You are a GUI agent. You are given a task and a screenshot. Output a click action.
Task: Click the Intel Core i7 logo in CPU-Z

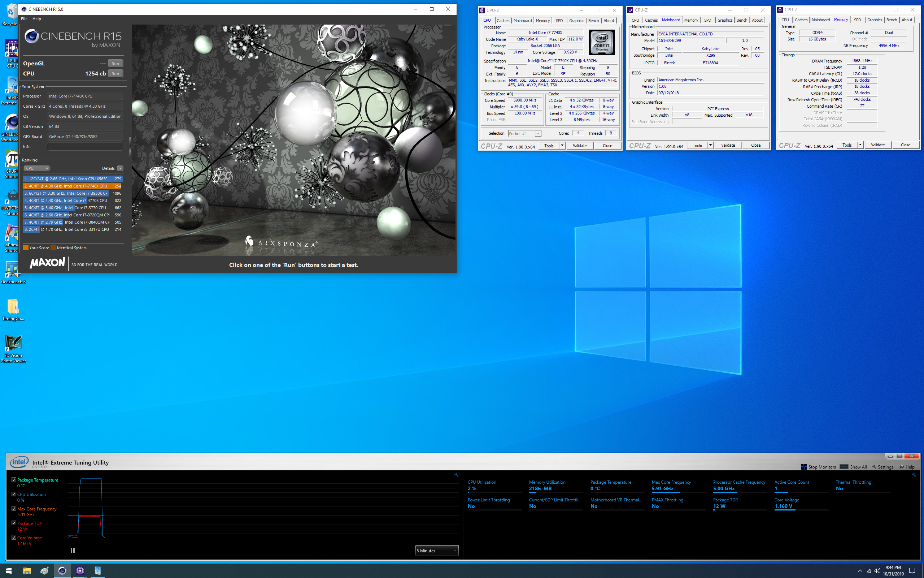602,42
